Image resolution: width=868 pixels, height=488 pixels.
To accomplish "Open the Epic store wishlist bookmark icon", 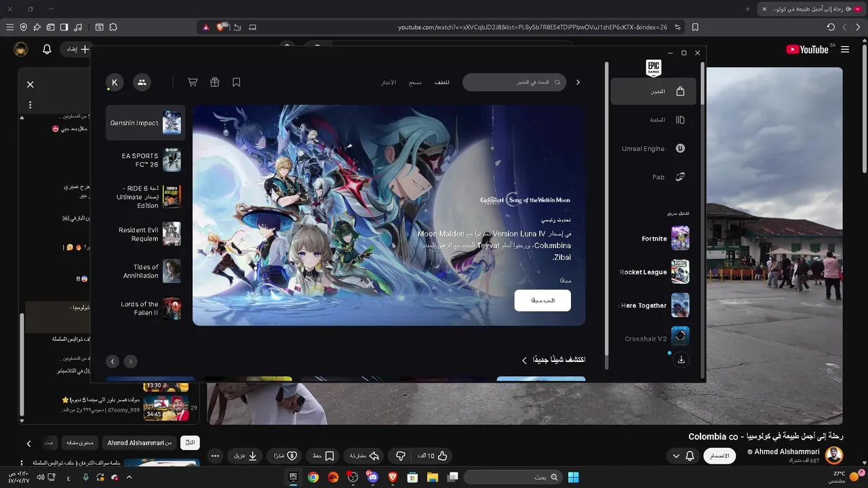I will (x=236, y=82).
